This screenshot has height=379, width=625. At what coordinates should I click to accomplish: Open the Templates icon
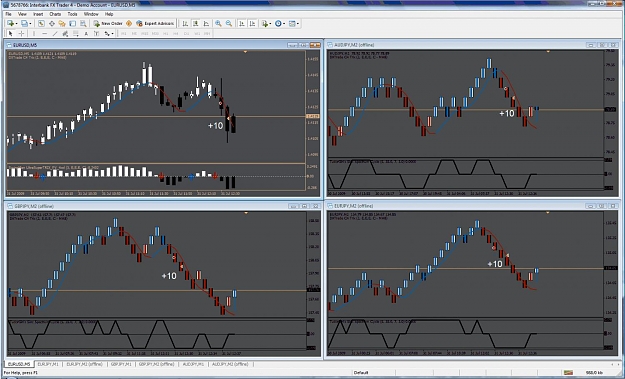pos(292,24)
